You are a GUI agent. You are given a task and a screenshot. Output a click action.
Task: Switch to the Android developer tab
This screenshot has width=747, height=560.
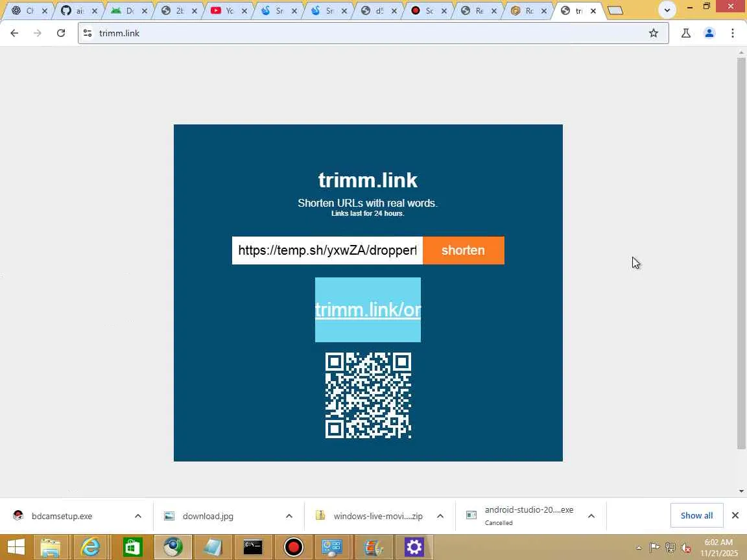point(124,10)
